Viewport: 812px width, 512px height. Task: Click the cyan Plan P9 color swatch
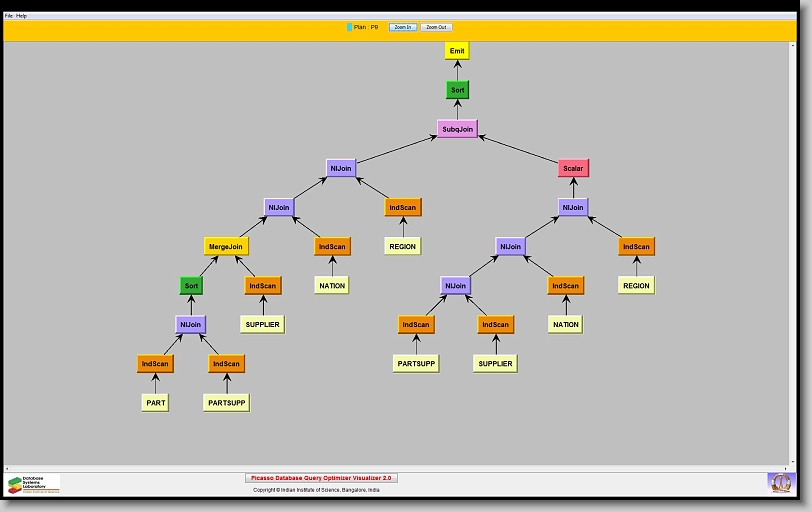point(349,27)
